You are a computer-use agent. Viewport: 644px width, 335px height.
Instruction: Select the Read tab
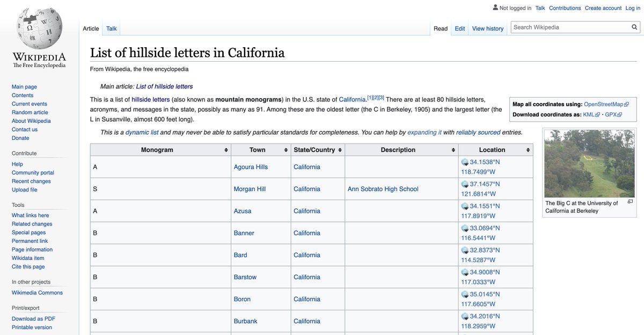[441, 28]
